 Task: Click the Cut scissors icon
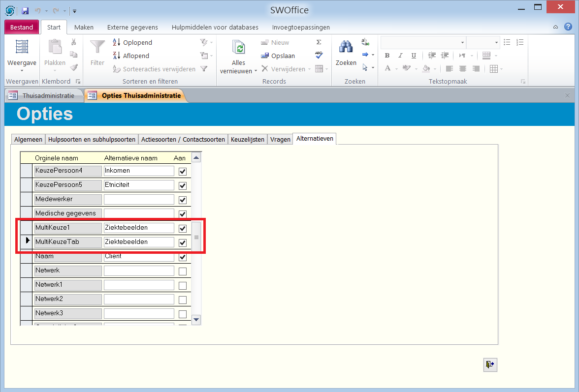pos(73,42)
